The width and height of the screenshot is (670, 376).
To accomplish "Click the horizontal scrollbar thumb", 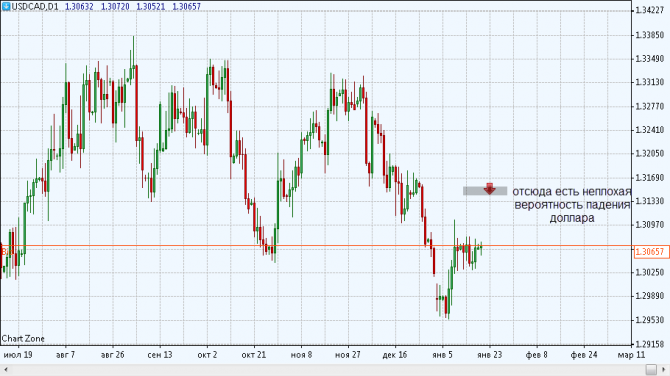I will [651, 370].
